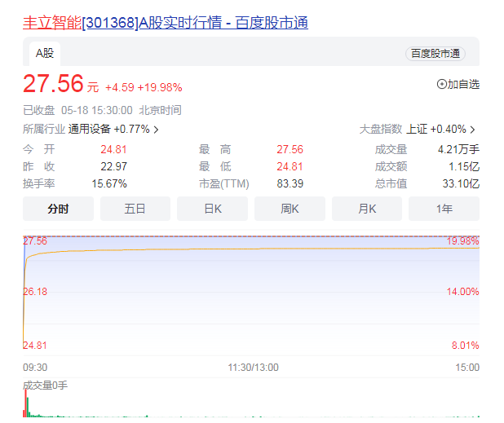Click the large 27.56 current price

(53, 84)
